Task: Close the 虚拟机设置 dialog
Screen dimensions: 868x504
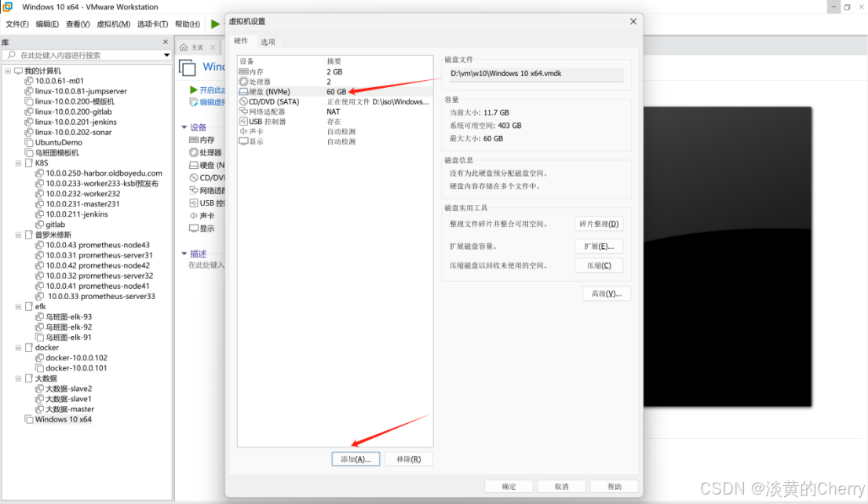Action: pos(633,21)
